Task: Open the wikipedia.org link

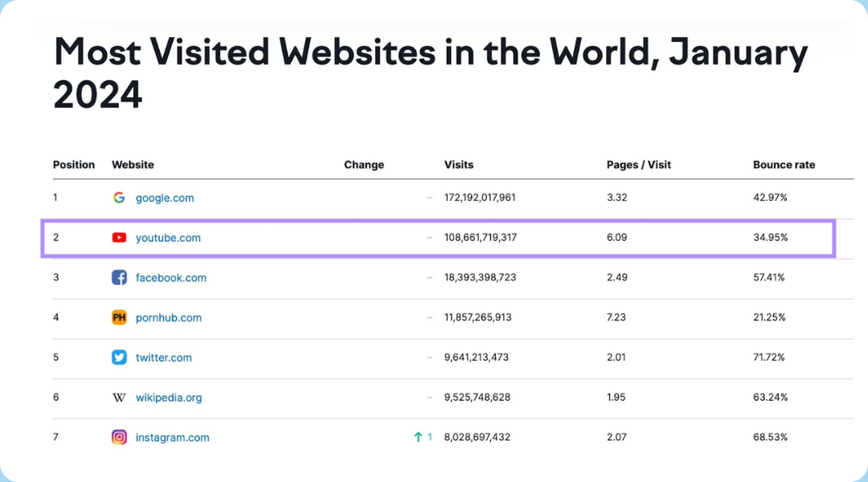Action: [169, 398]
